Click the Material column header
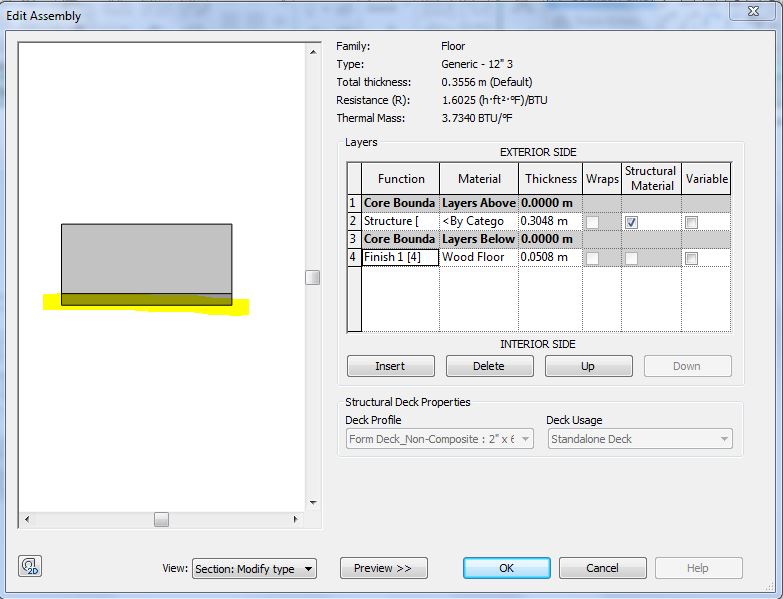Image resolution: width=783 pixels, height=599 pixels. (479, 179)
